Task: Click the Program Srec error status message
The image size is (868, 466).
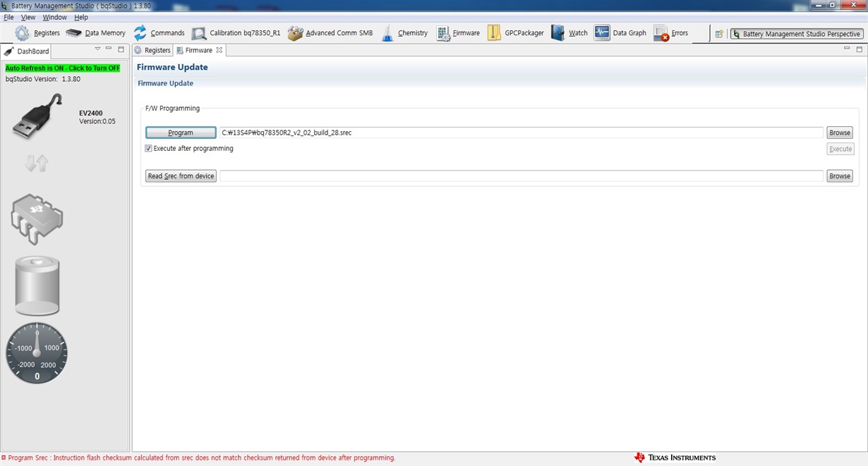Action: pos(201,458)
